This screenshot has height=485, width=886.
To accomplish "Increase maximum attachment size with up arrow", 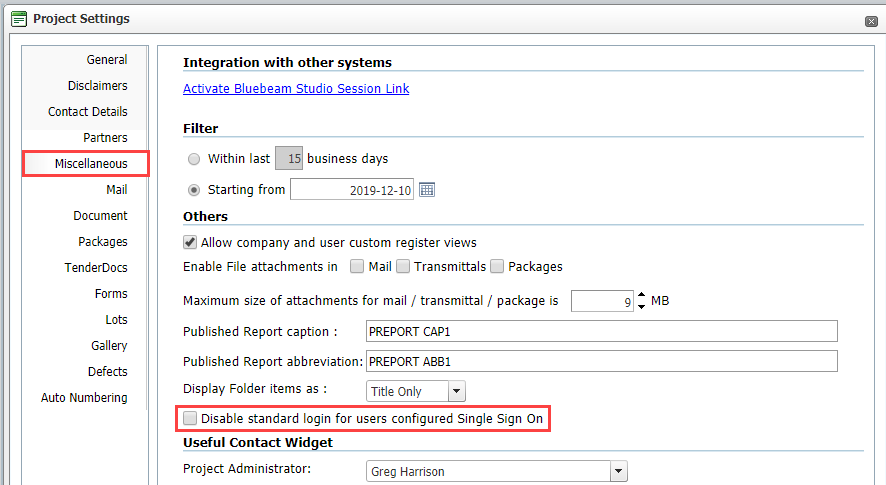I will pos(641,295).
